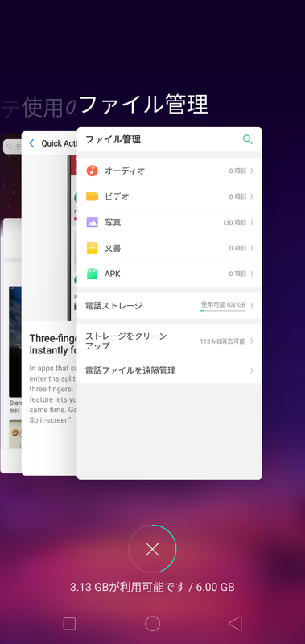Select the オーディオ label
Screen dimensions: 305x644
(125, 171)
